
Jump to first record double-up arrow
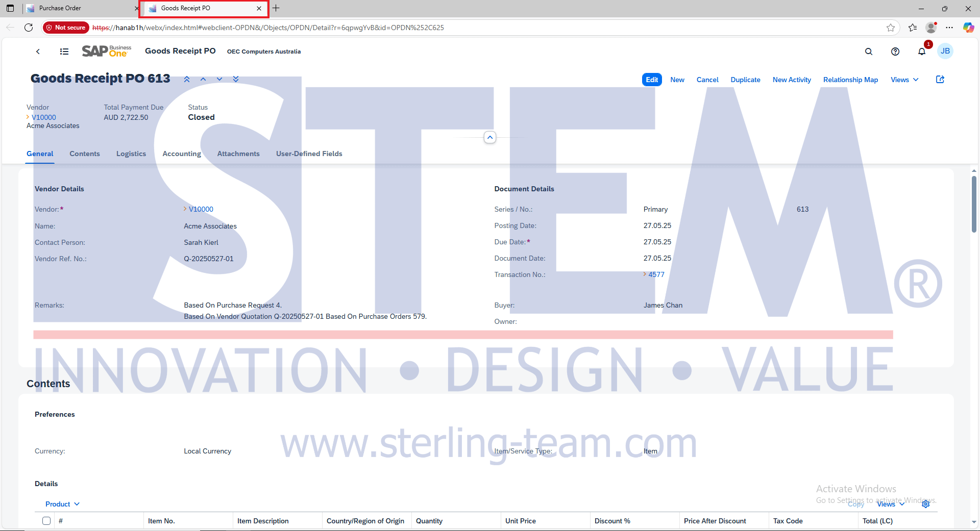coord(187,79)
